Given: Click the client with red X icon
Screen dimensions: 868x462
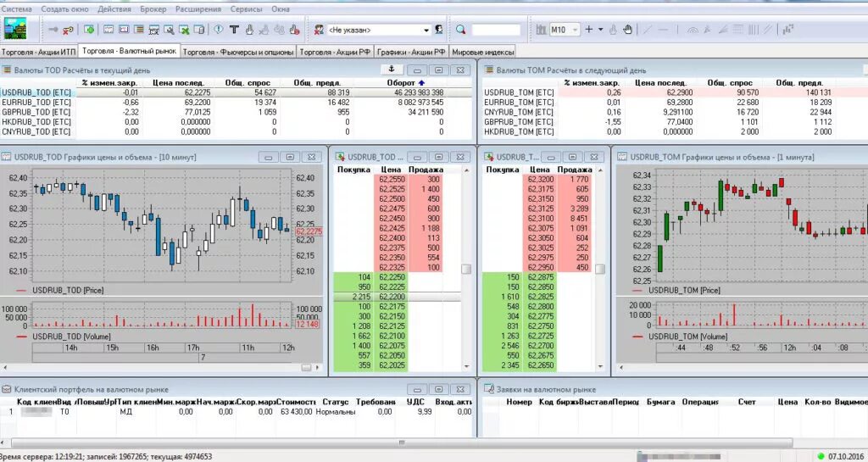Looking at the screenshot, I should coord(319,30).
